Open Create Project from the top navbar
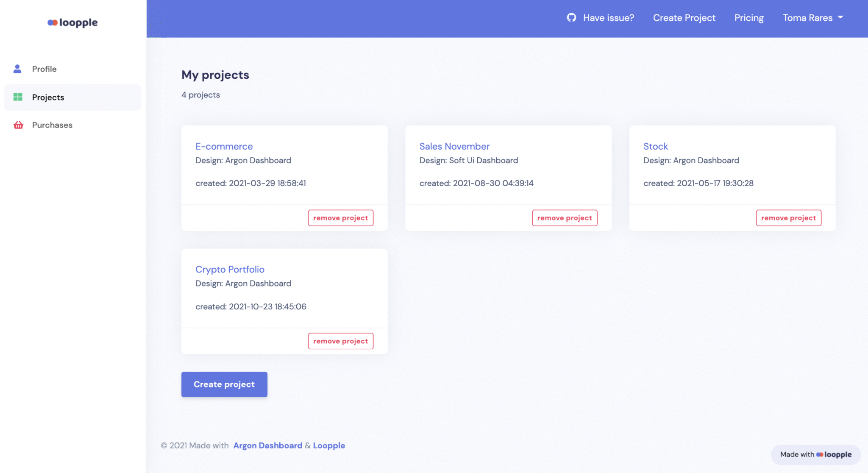 [684, 18]
